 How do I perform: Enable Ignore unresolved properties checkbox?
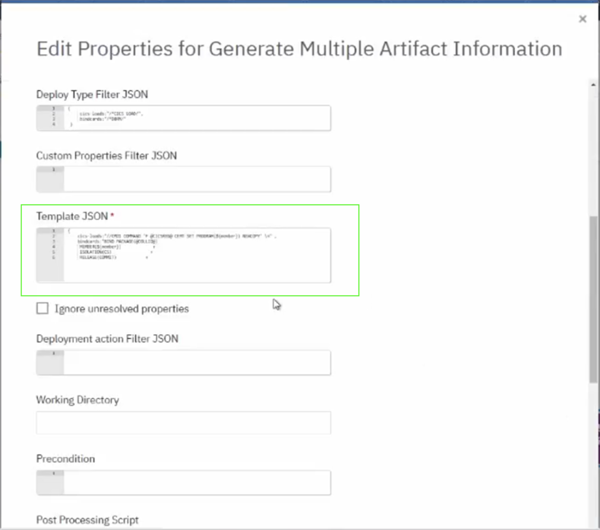(42, 308)
